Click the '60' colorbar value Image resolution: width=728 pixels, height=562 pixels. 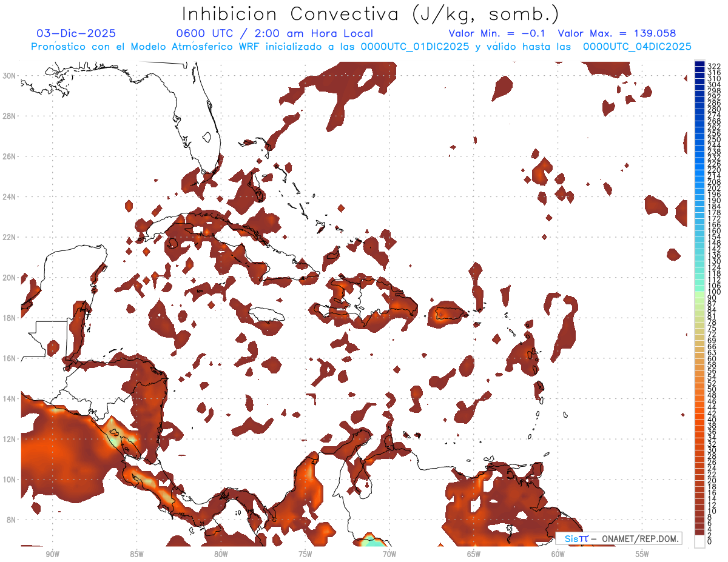click(712, 358)
